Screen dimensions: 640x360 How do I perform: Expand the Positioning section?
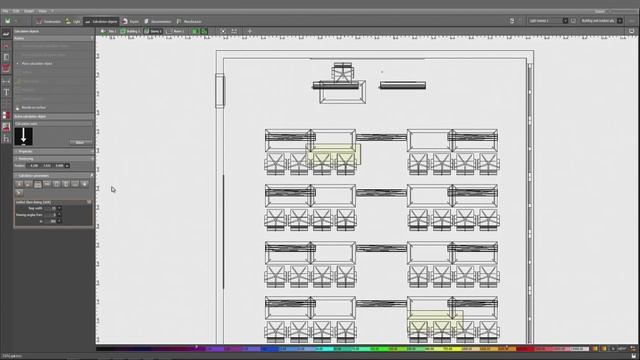tap(54, 159)
